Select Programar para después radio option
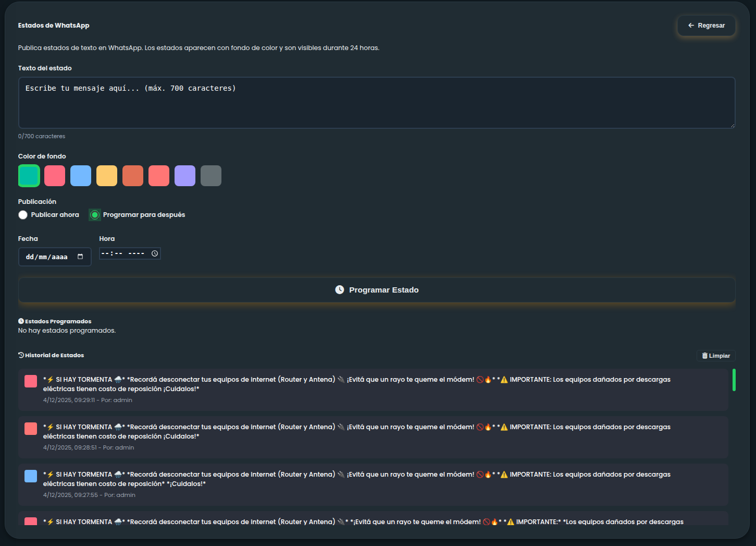 click(95, 215)
